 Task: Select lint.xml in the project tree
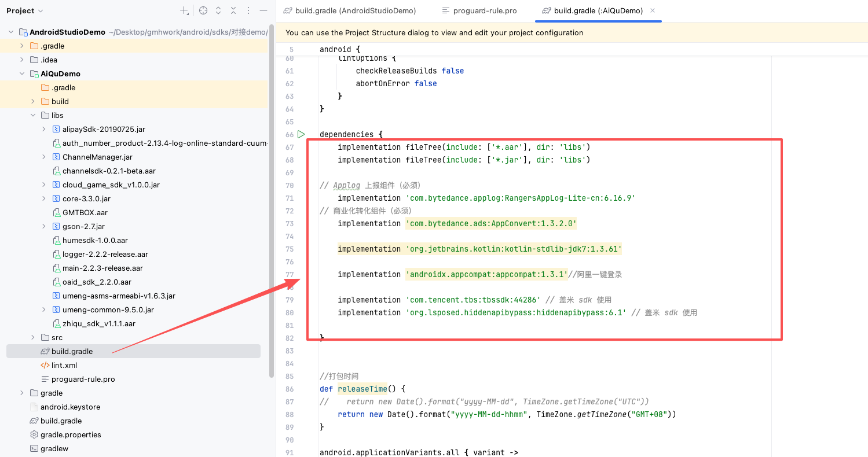64,365
